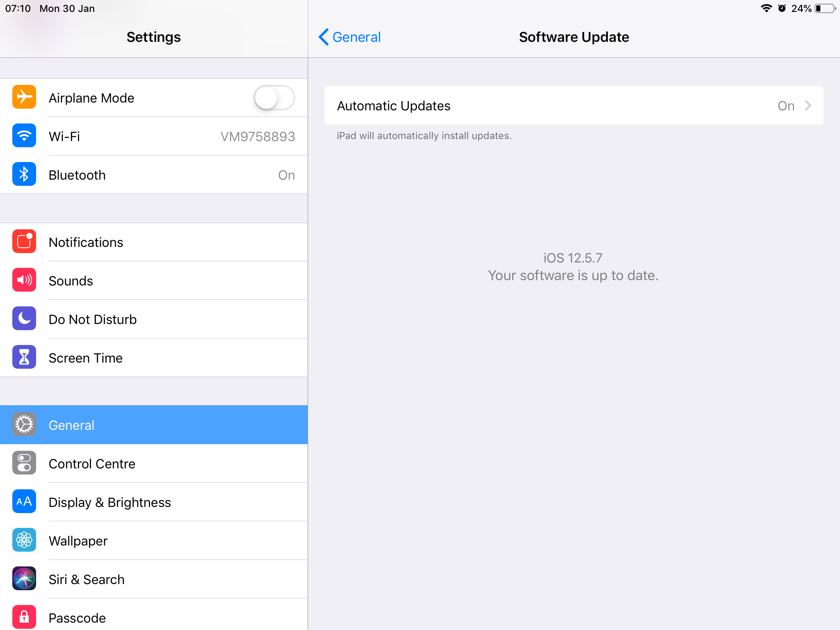Open Control Centre settings
The width and height of the screenshot is (840, 630).
(x=154, y=463)
